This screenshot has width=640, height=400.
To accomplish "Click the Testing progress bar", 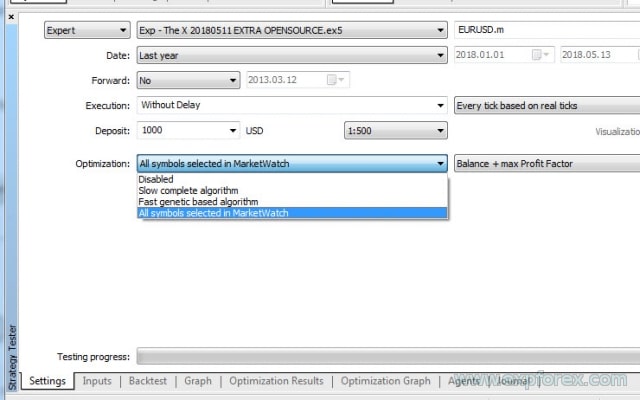I will pos(387,357).
